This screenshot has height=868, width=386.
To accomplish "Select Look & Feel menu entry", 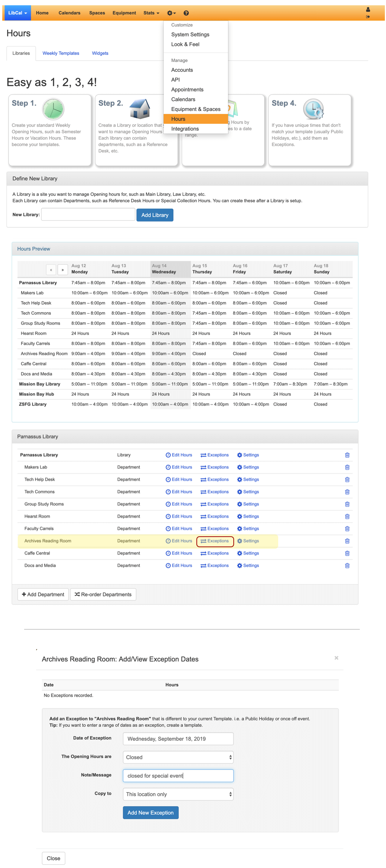I will pyautogui.click(x=196, y=44).
